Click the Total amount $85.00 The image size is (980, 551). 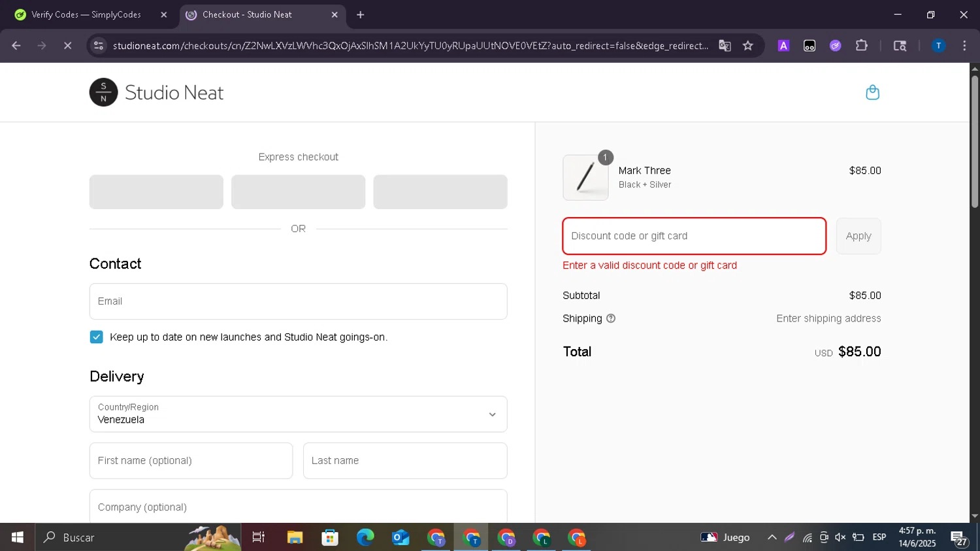click(x=859, y=352)
